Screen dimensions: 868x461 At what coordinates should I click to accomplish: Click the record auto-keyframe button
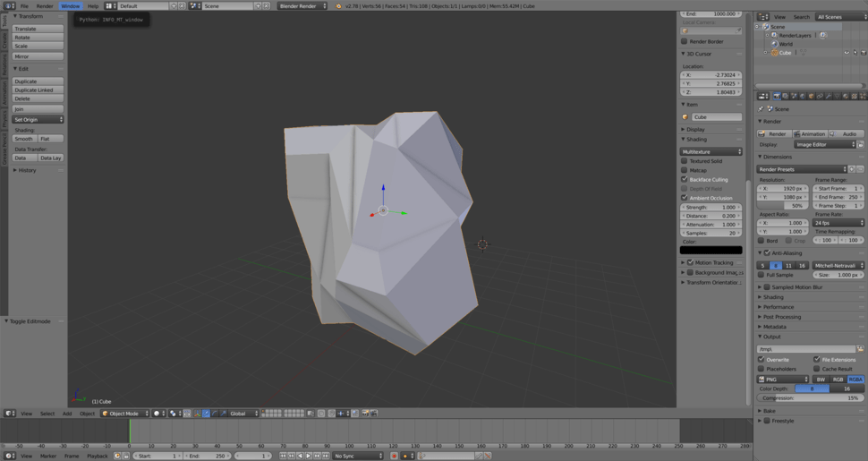click(394, 456)
